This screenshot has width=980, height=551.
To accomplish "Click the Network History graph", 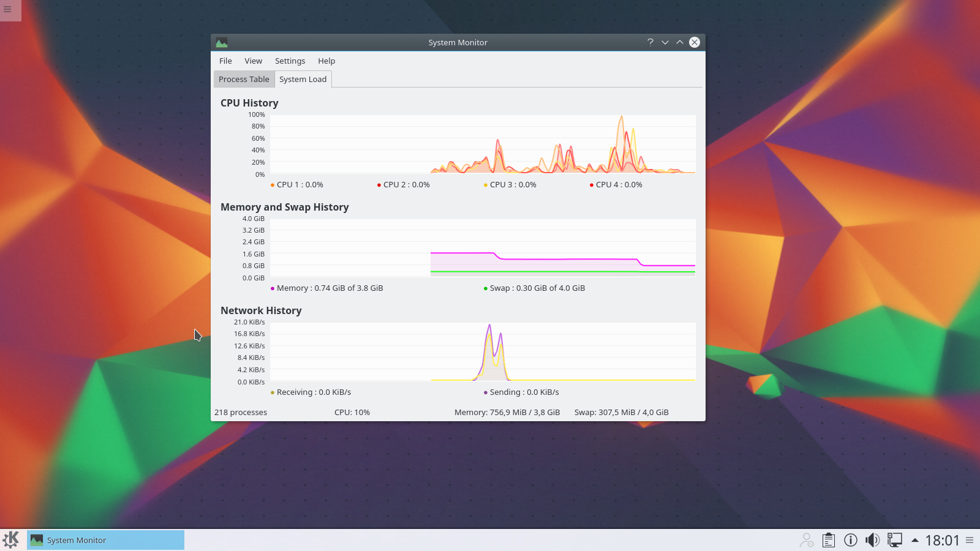I will [x=483, y=351].
